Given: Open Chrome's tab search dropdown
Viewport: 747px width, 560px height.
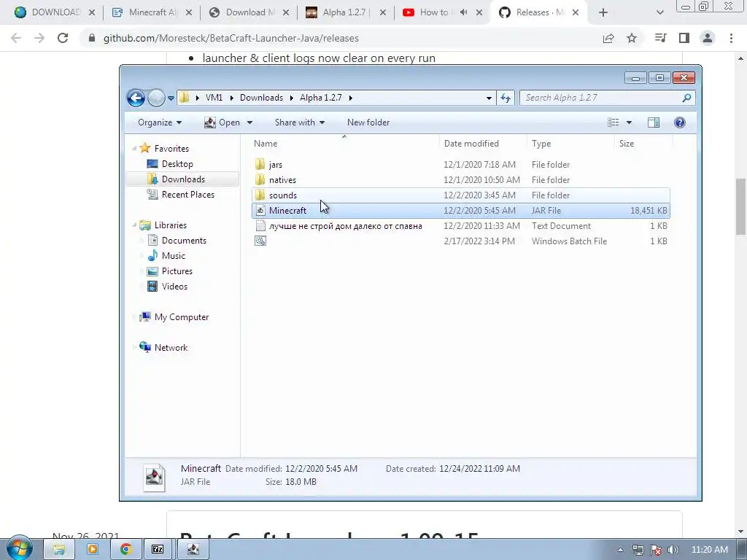Looking at the screenshot, I should tap(659, 12).
